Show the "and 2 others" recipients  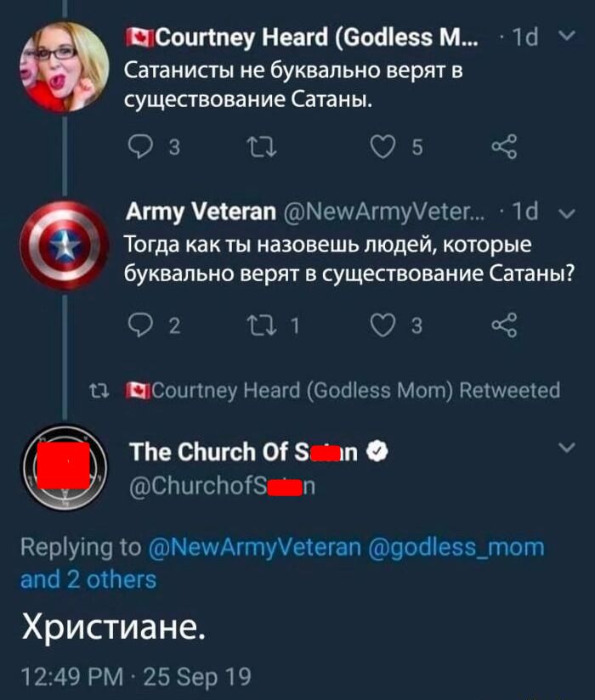pos(88,579)
